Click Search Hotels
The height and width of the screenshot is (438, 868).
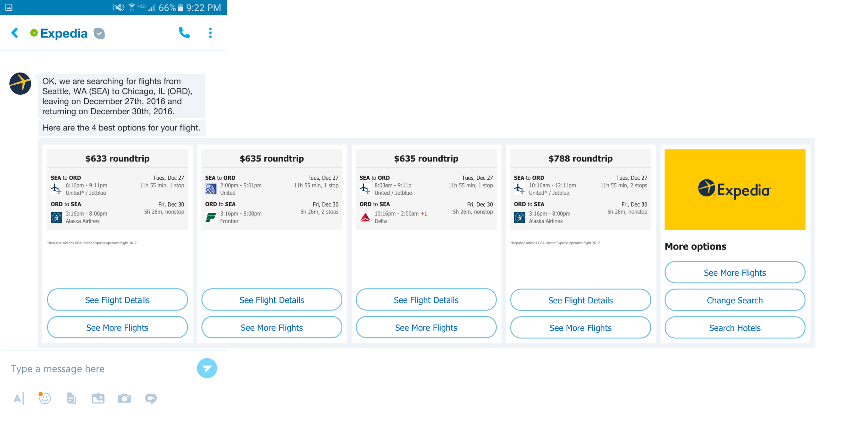point(735,327)
